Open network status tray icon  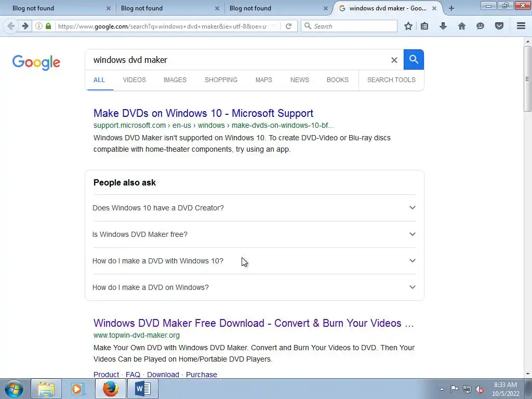467,389
